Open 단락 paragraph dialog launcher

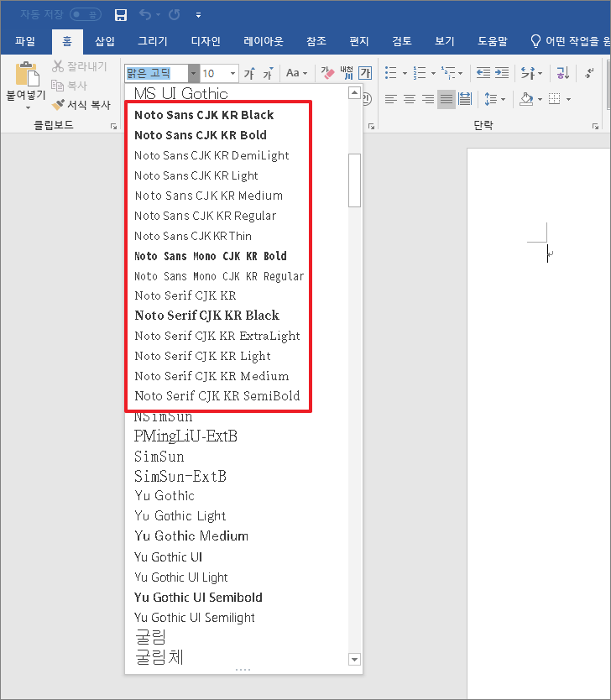(595, 127)
